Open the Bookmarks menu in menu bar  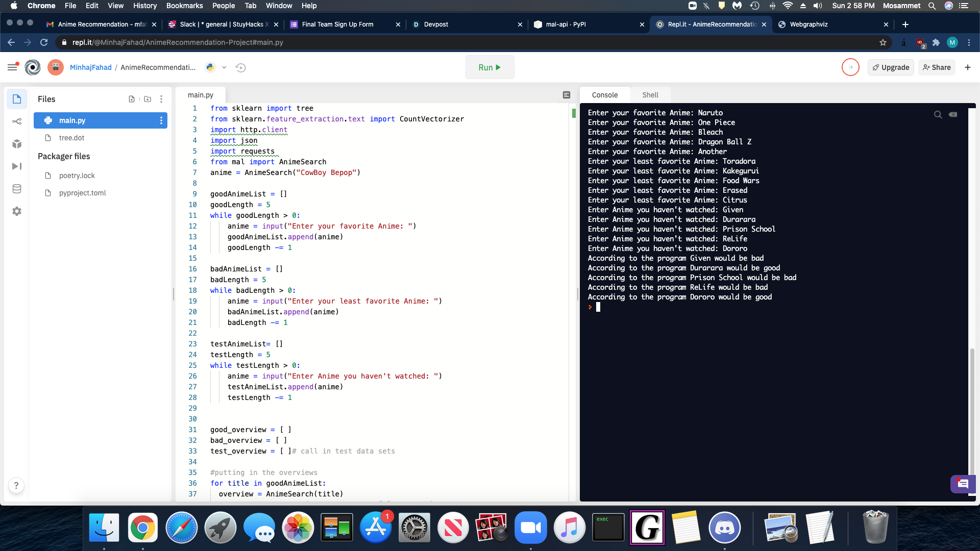[x=184, y=6]
